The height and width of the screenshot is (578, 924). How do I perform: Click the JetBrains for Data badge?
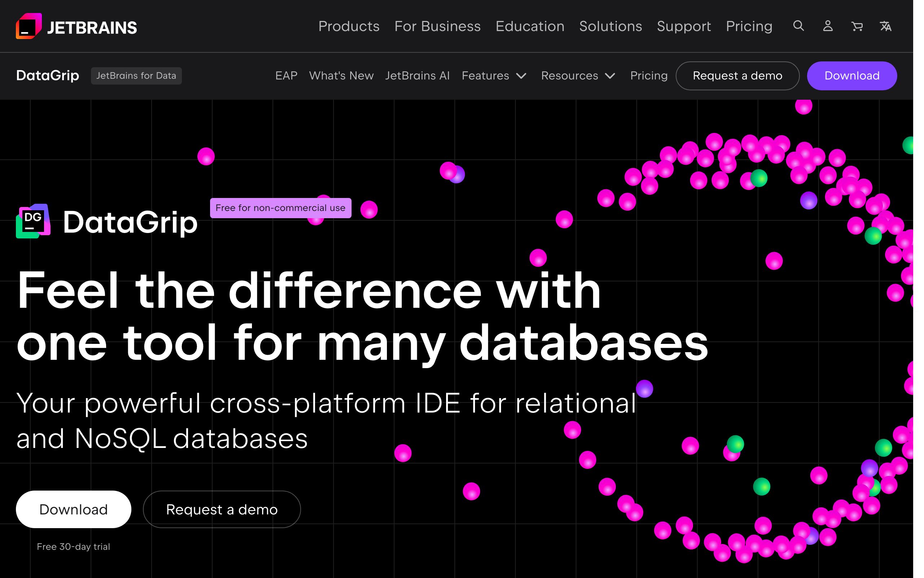[x=136, y=76]
